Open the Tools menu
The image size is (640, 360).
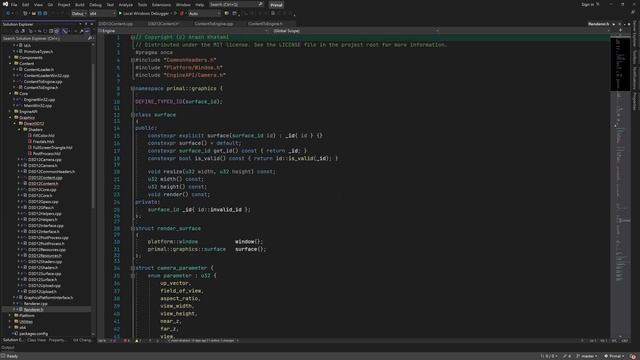[x=142, y=5]
